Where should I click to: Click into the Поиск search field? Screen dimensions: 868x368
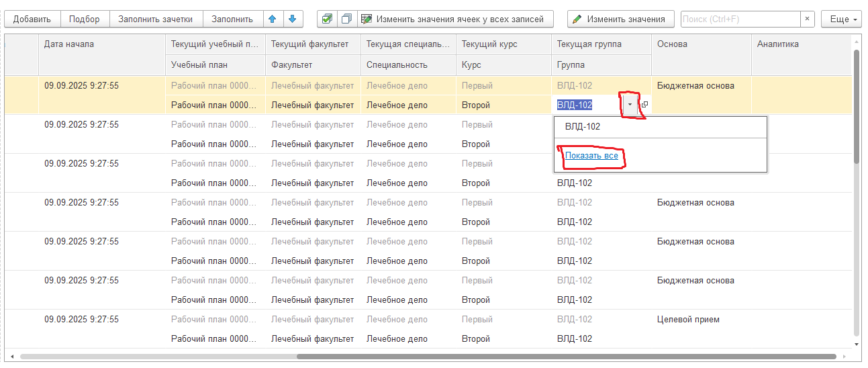(740, 19)
